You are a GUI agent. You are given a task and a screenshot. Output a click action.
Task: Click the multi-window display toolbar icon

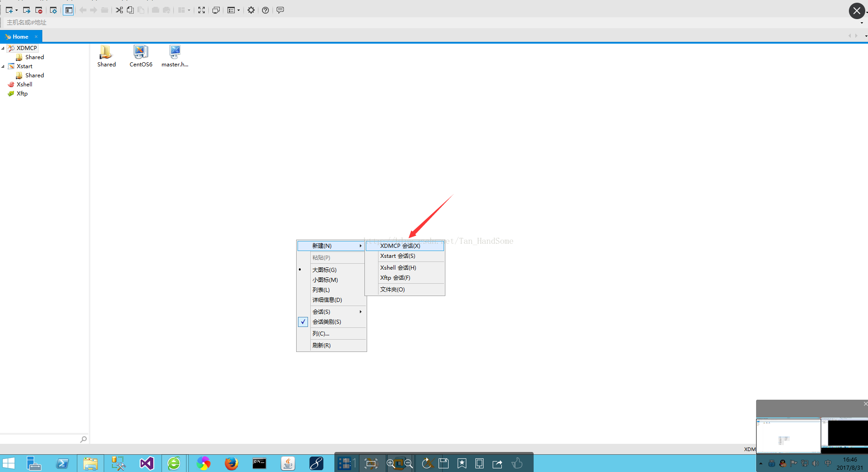(x=216, y=10)
